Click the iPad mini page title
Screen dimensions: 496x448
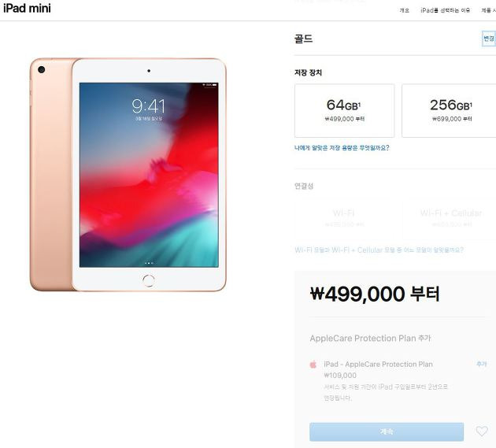[x=27, y=8]
